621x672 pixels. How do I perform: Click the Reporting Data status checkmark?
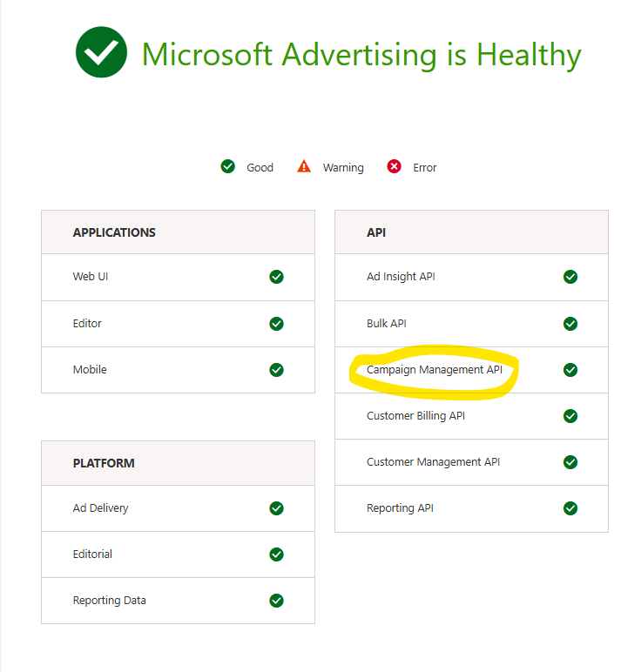pyautogui.click(x=277, y=601)
